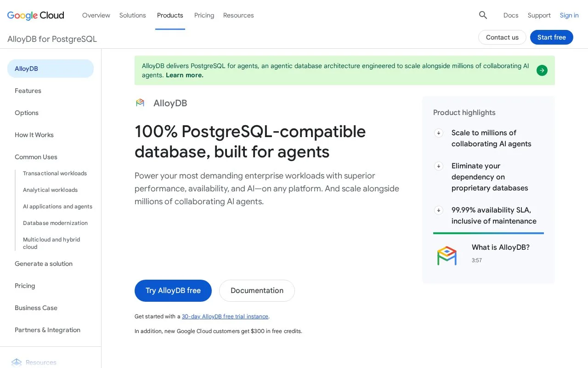Open Database modernization sub-item

coord(55,223)
